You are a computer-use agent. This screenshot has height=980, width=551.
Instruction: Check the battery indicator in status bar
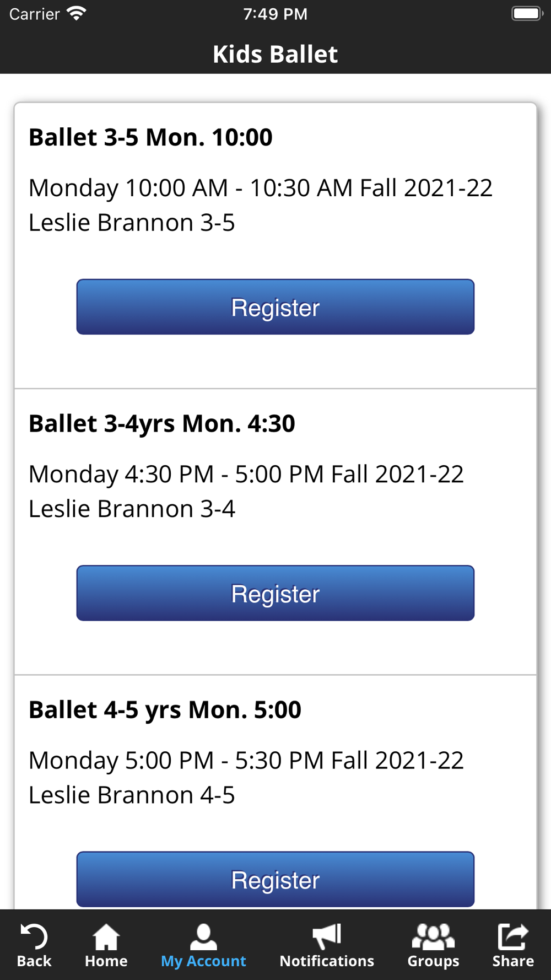click(527, 13)
